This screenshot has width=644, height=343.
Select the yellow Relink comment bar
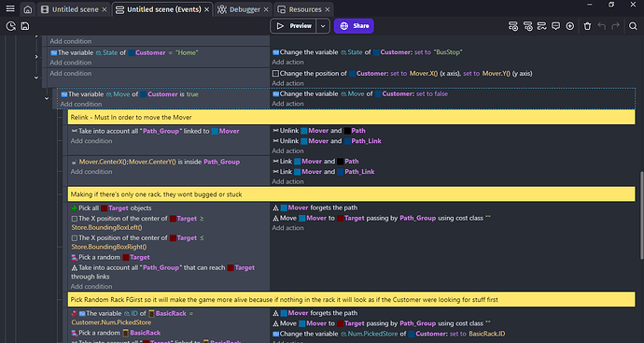coord(352,117)
